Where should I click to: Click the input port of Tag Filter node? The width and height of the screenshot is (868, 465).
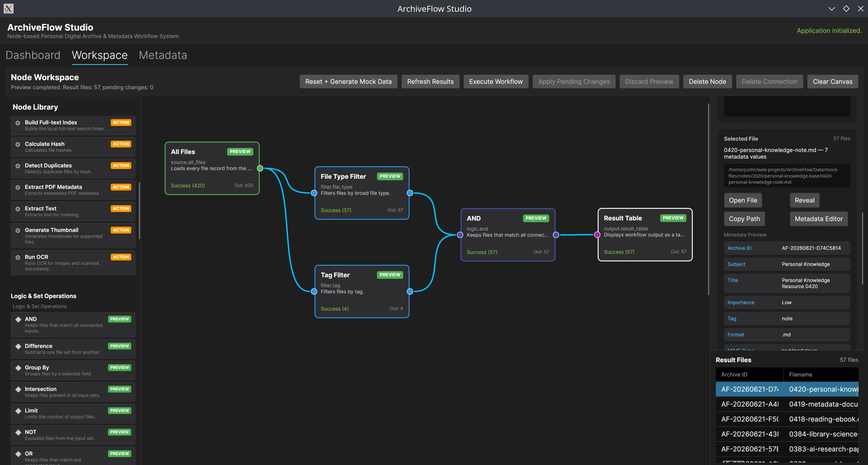[x=314, y=292]
